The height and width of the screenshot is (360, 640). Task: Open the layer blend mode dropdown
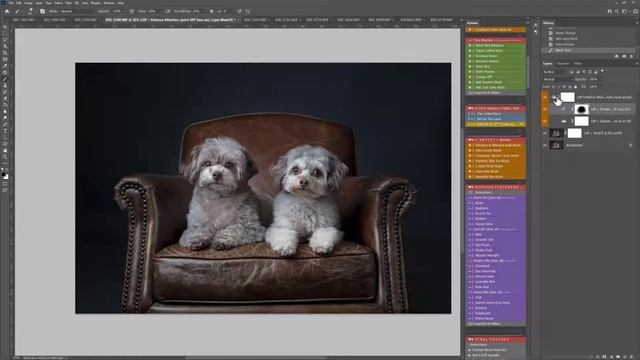pyautogui.click(x=558, y=79)
